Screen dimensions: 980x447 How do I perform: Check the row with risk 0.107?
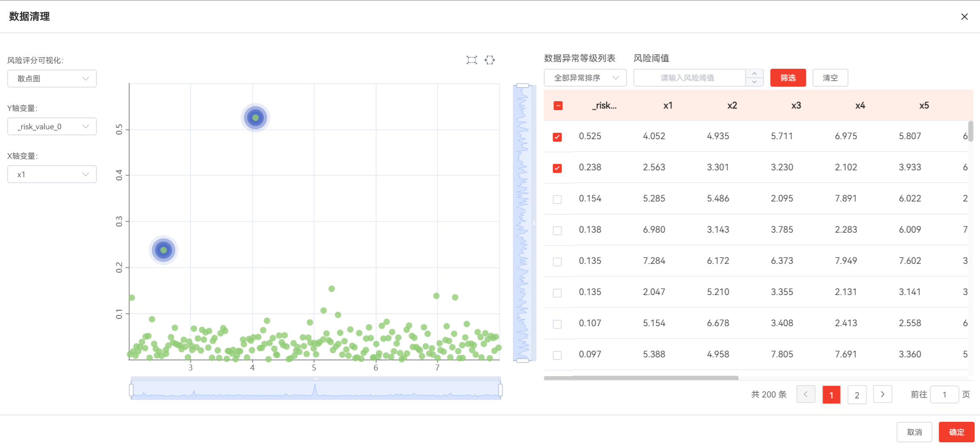point(557,324)
